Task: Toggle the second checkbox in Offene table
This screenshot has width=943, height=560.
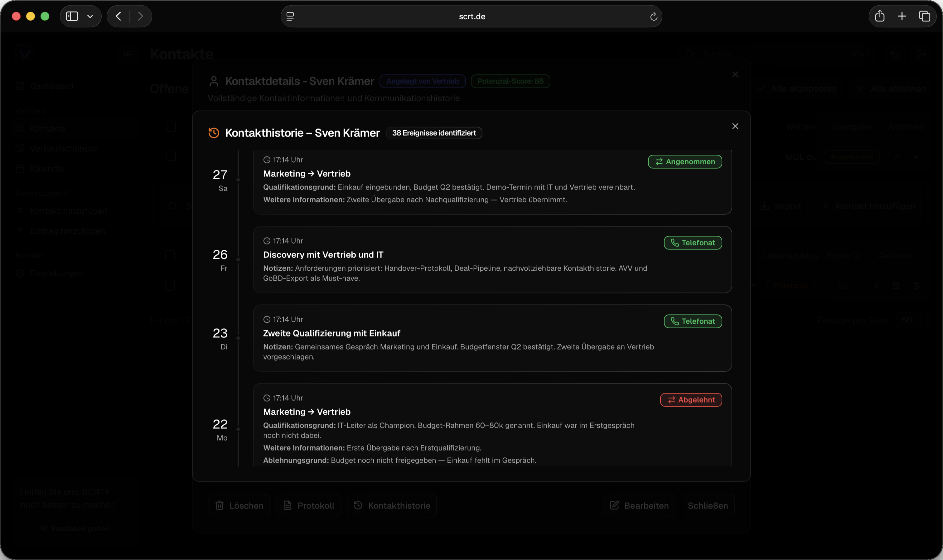Action: point(171,156)
